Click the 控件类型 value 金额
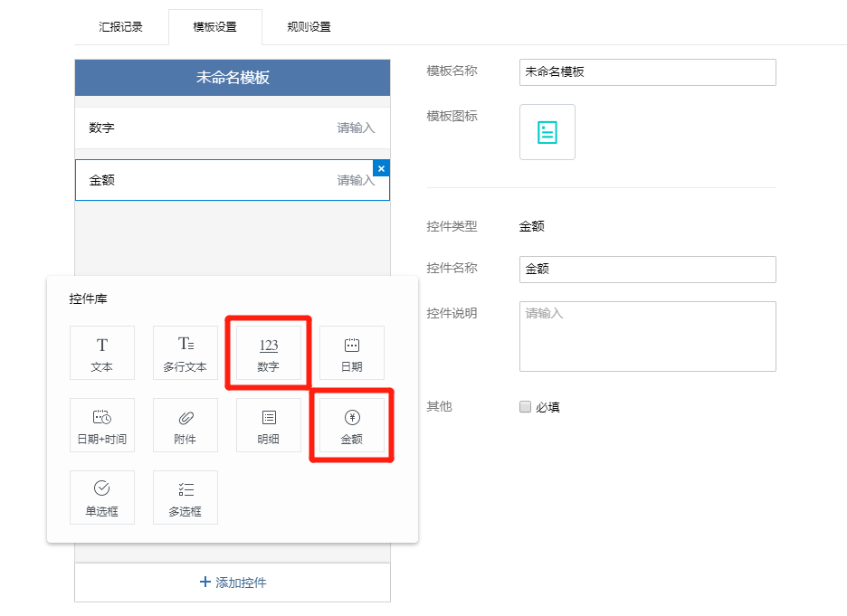The width and height of the screenshot is (847, 616). coord(532,226)
